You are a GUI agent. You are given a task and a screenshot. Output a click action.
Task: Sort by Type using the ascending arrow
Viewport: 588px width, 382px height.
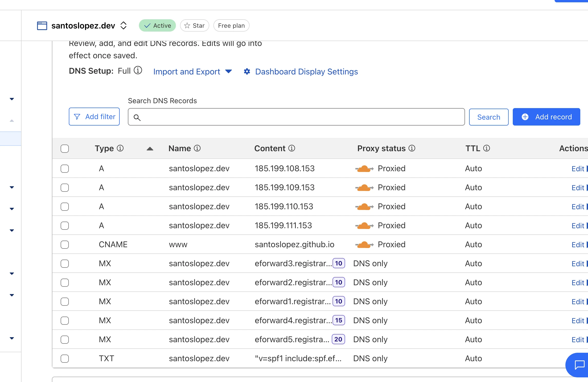coord(150,149)
